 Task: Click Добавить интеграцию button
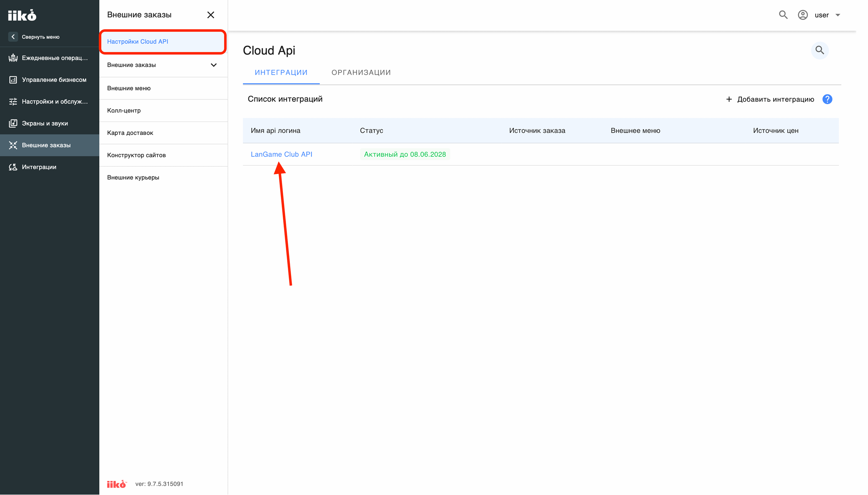pyautogui.click(x=770, y=99)
